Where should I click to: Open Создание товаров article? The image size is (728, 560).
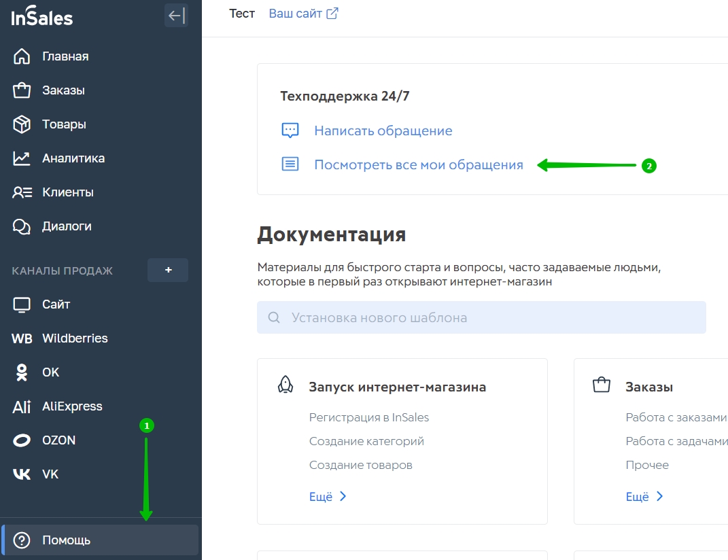coord(361,465)
